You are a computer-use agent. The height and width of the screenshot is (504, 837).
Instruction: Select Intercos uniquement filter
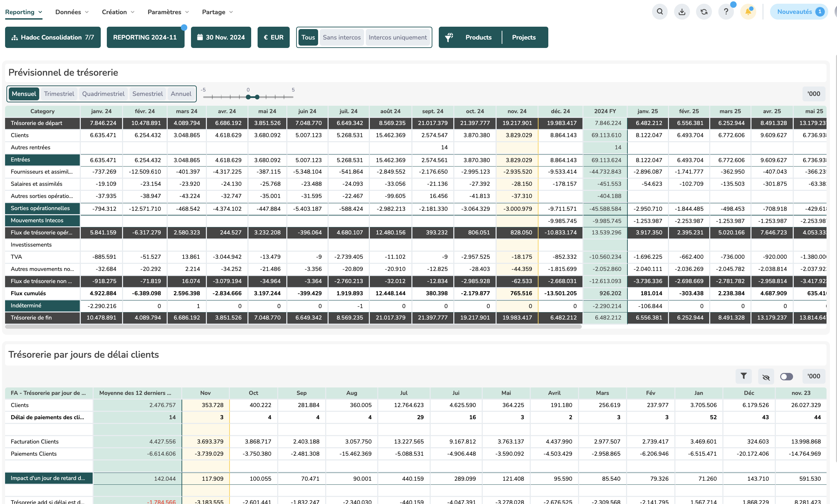coord(398,37)
